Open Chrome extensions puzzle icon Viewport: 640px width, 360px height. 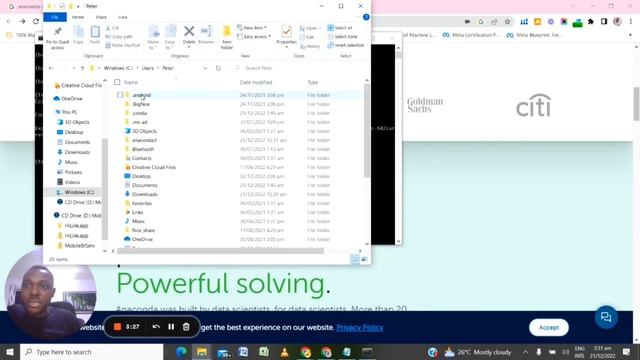591,22
